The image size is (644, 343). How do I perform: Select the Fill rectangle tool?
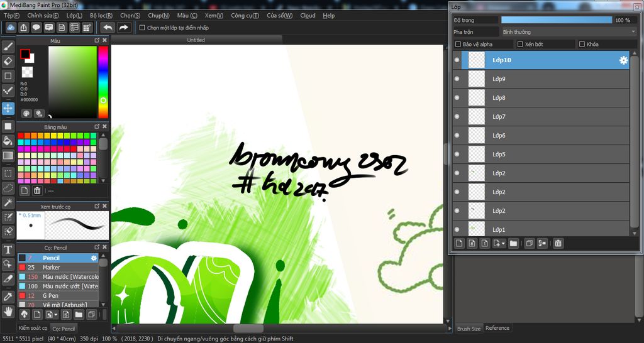8,126
